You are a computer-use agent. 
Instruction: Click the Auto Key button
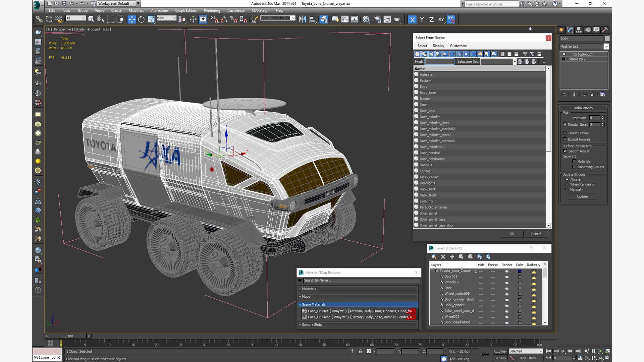(500, 351)
